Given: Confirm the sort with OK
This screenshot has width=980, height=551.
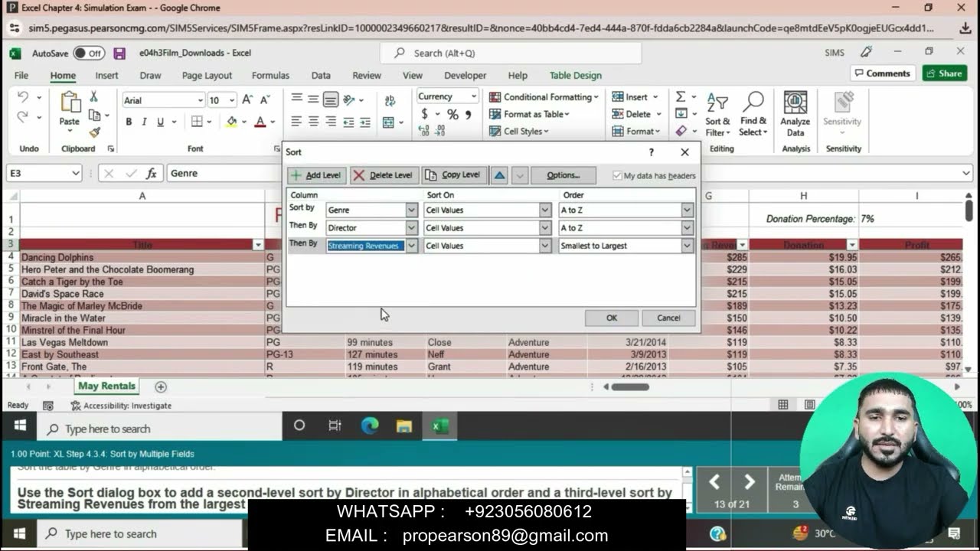Looking at the screenshot, I should coord(611,318).
